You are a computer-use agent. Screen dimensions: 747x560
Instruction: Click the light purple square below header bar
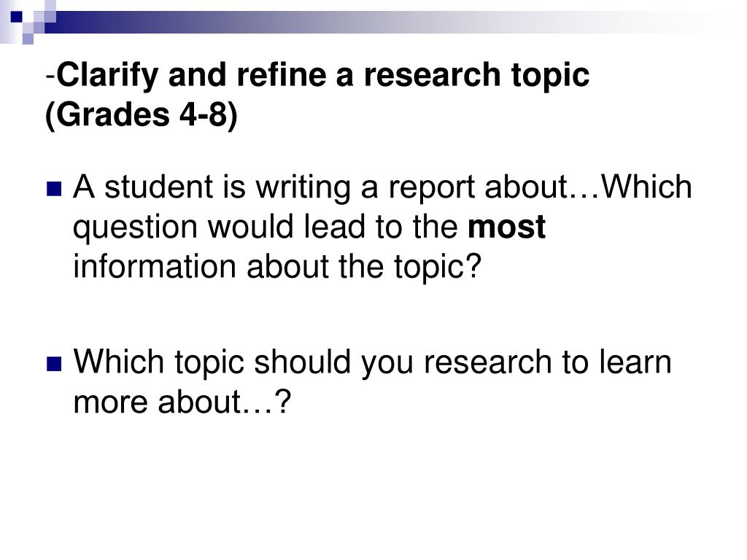(28, 39)
